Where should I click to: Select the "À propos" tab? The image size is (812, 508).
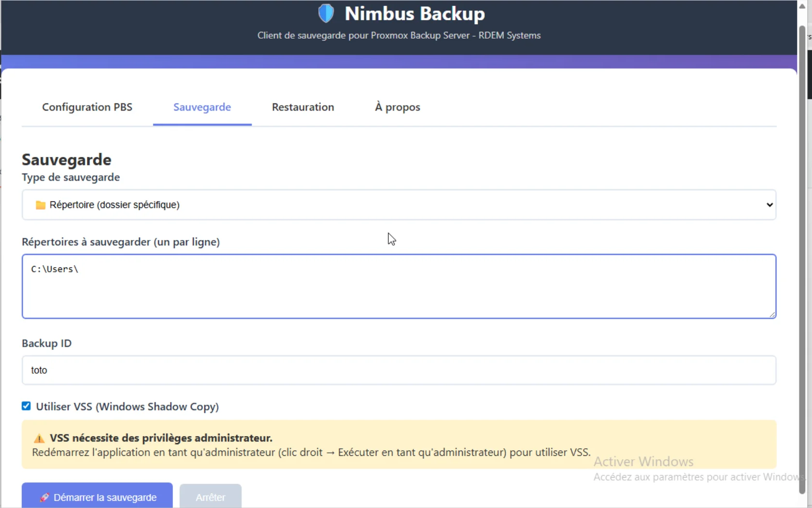[397, 107]
